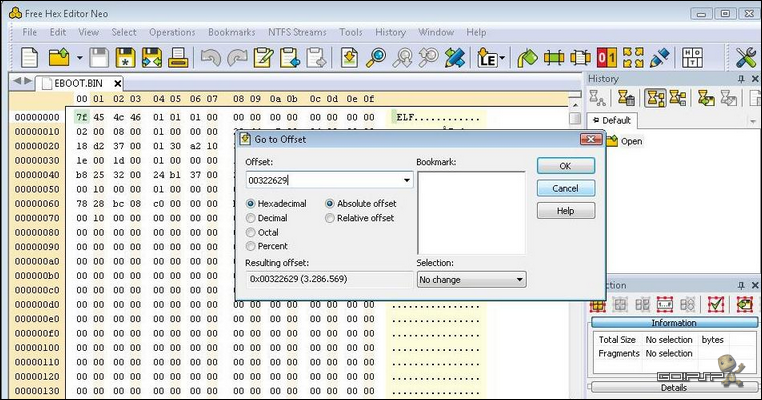Viewport: 762px width, 400px height.
Task: Click the Open file folder icon
Action: (59, 57)
